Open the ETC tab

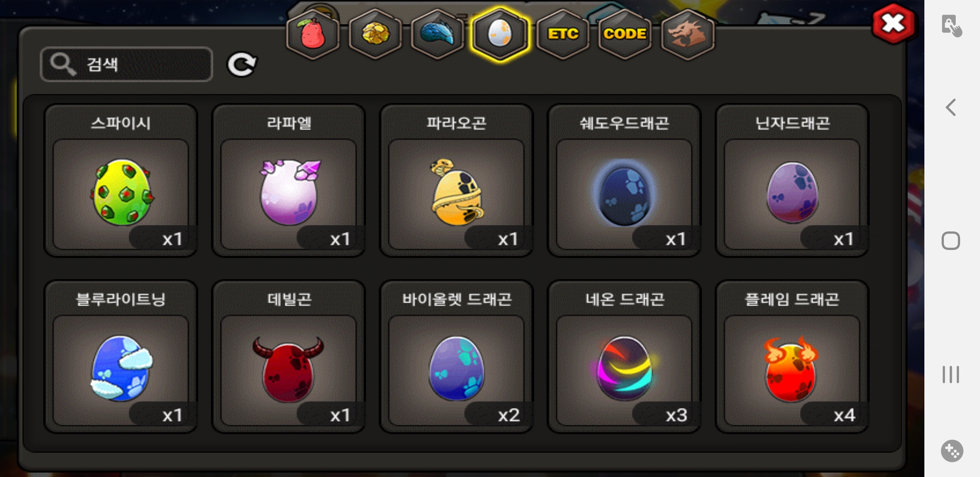point(563,34)
